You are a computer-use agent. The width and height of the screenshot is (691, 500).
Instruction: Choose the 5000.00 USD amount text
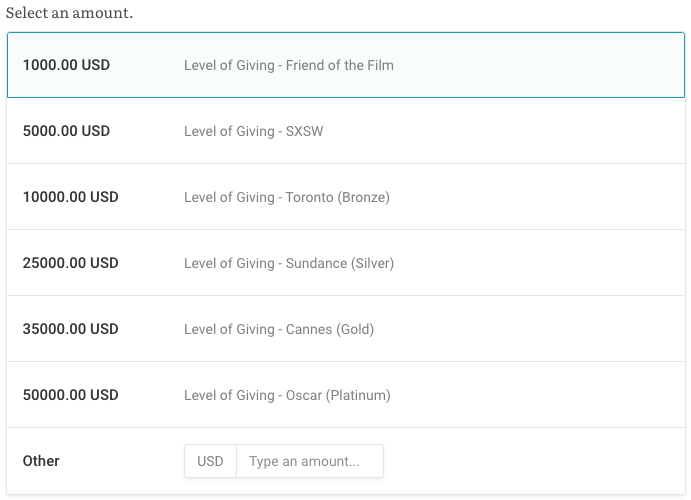point(66,131)
